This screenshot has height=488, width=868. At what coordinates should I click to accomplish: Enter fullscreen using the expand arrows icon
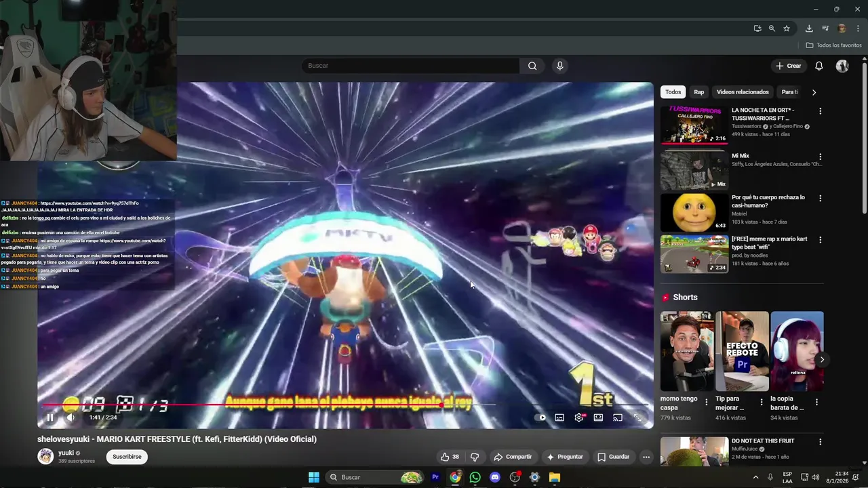637,418
